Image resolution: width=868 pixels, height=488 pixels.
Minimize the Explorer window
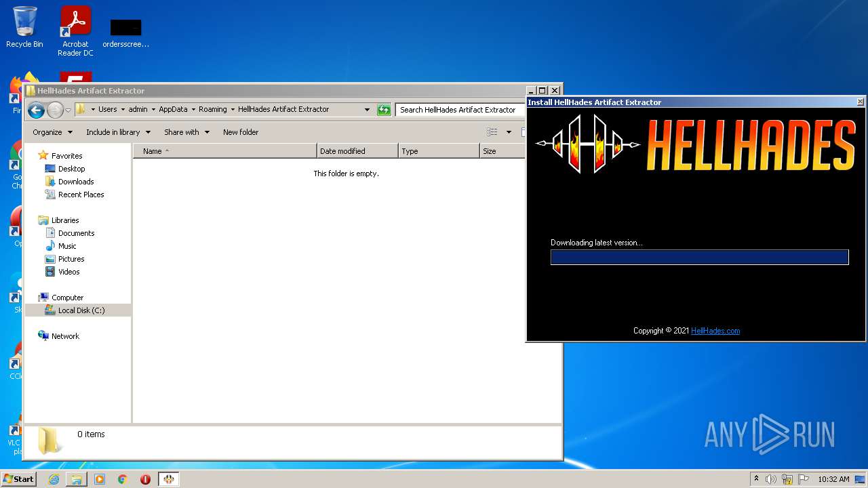[x=531, y=90]
